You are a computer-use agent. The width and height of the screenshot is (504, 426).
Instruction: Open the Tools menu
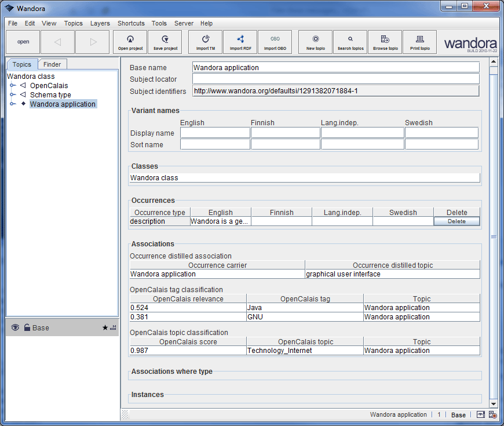point(159,23)
